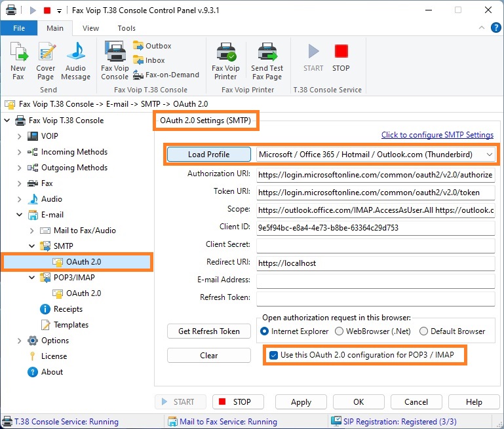Collapse the ribbon with the caret icon

click(482, 28)
